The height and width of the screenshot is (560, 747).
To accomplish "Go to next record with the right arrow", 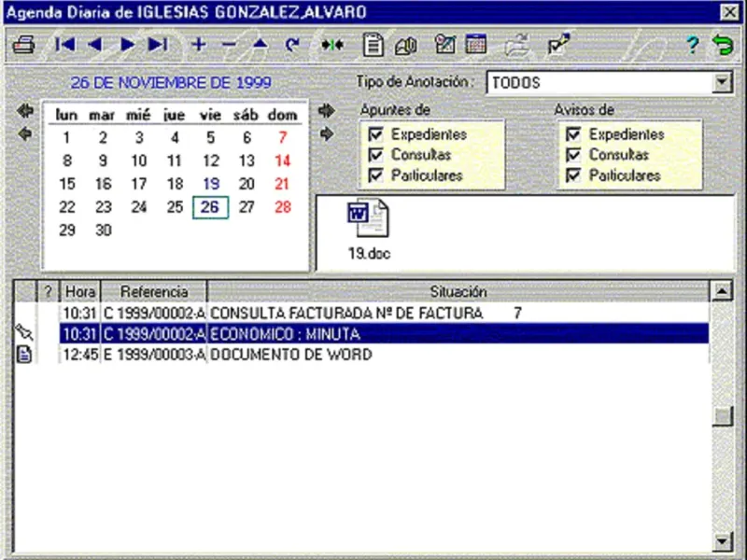I will [x=127, y=45].
